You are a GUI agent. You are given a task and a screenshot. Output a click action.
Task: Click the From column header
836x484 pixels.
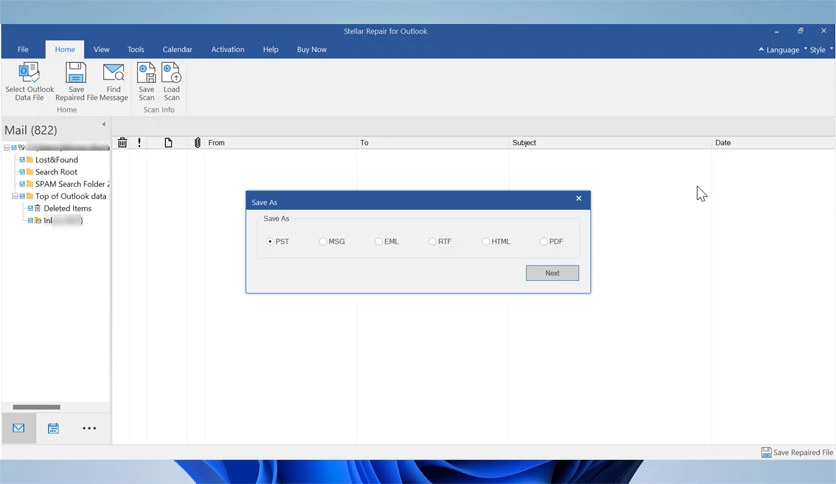click(280, 142)
